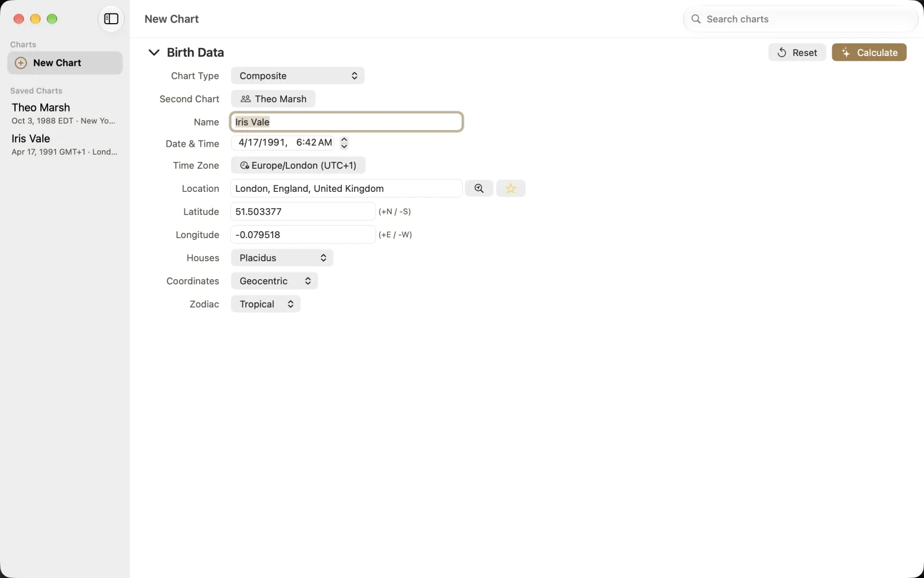Select the Theo Marsh saved chart

65,113
